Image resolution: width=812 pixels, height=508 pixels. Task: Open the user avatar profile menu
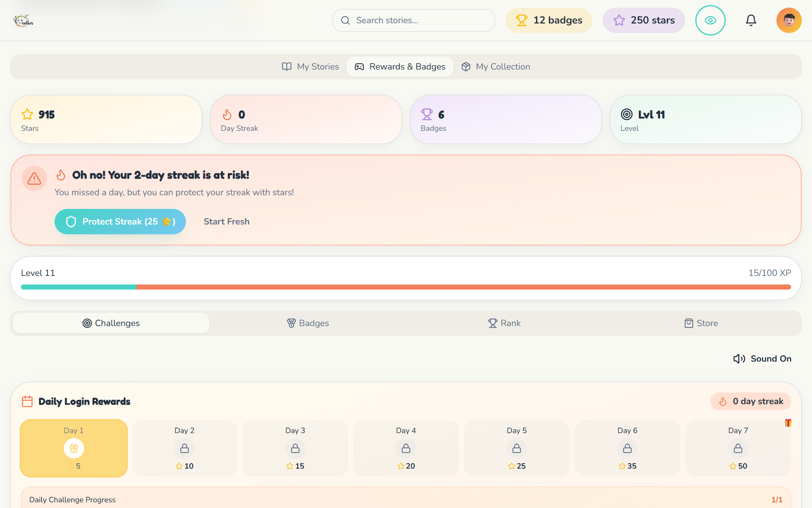click(x=789, y=21)
